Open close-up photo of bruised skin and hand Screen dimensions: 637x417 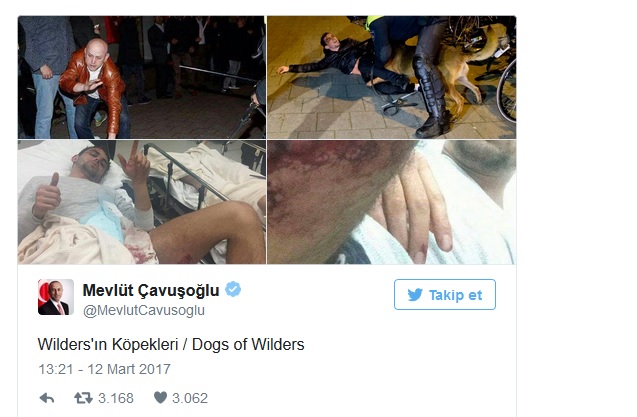(x=392, y=202)
